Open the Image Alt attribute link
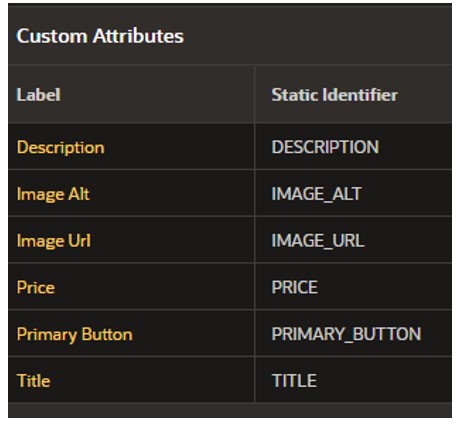 [53, 194]
